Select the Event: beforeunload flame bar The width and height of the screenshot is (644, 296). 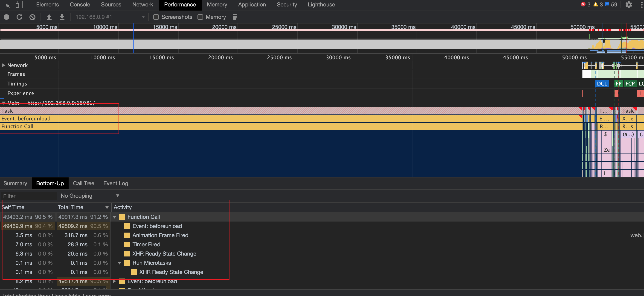(291, 119)
